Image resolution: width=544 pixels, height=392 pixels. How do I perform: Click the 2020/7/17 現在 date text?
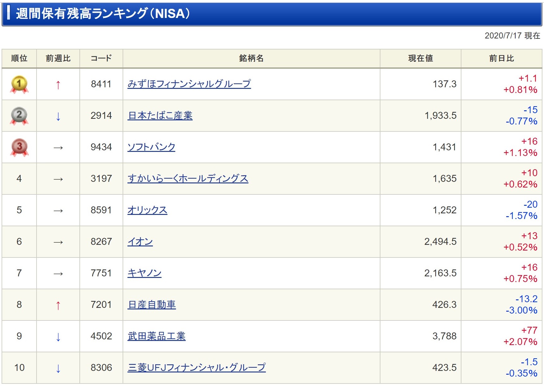coord(512,36)
